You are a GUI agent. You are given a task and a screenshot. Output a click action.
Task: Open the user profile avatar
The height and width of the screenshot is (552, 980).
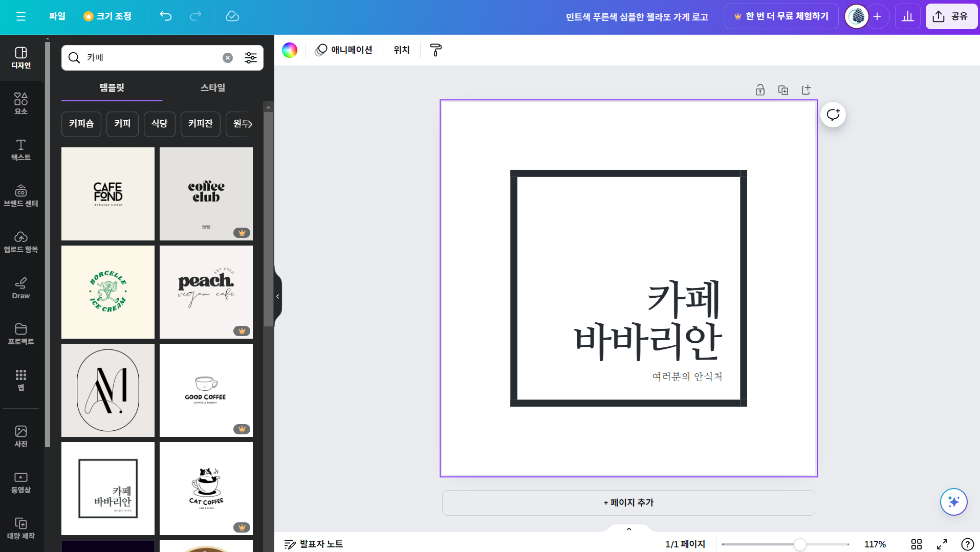857,16
